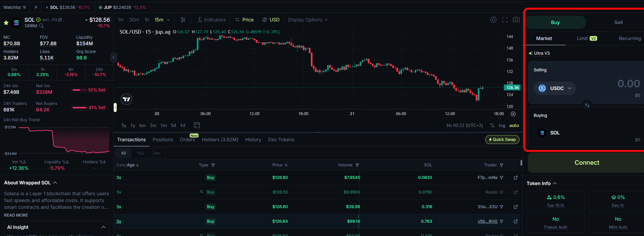This screenshot has width=644, height=236.
Task: Toggle log scale on chart
Action: 502,126
